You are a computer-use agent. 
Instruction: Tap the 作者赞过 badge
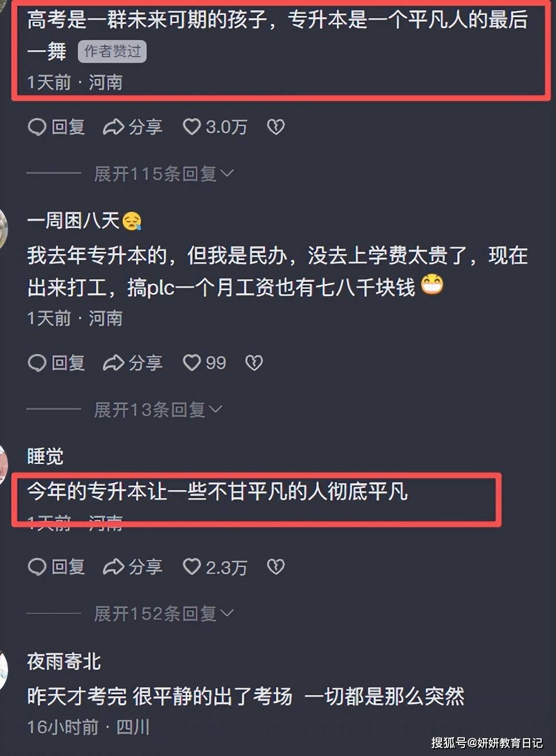(112, 52)
